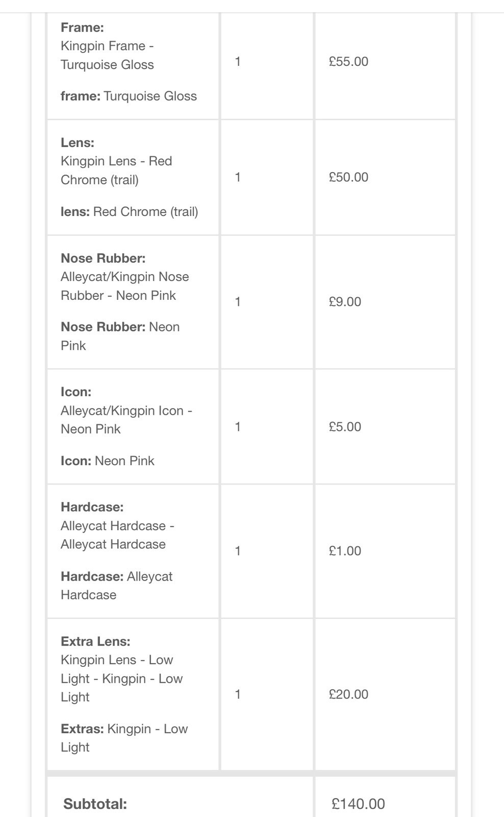Screen dimensions: 504x817
Task: Click the £5.00 icon price
Action: [x=345, y=426]
